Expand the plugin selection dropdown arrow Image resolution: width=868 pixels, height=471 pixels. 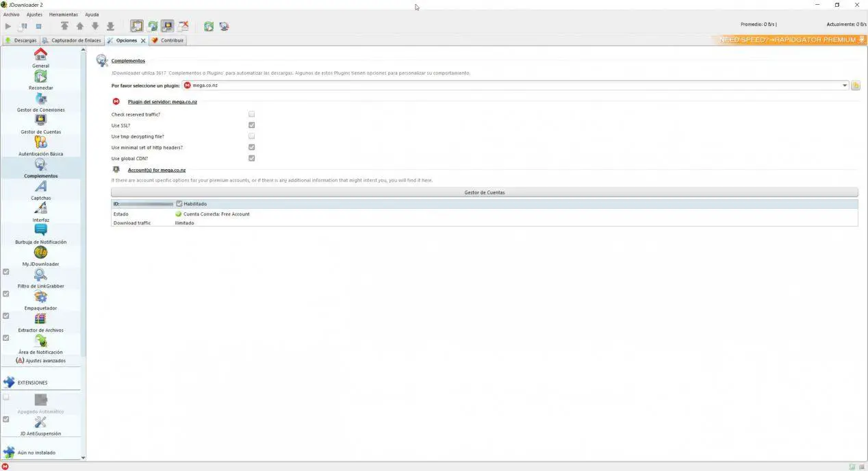tap(845, 86)
